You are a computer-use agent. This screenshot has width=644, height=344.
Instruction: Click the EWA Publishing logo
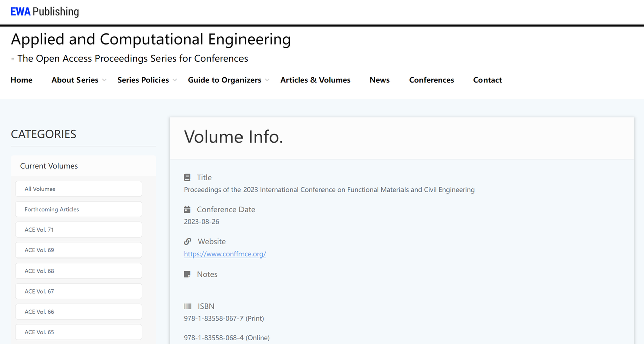45,11
